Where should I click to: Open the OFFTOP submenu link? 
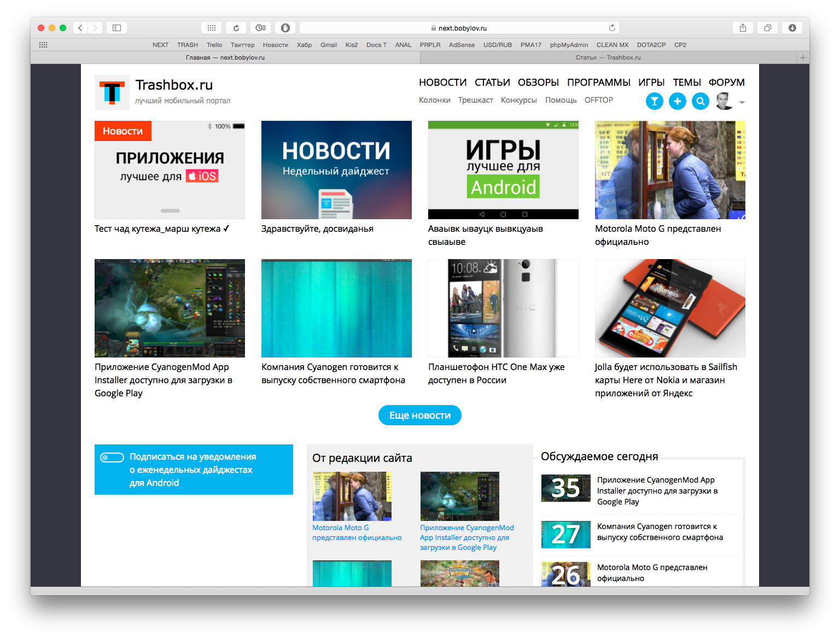click(x=599, y=100)
